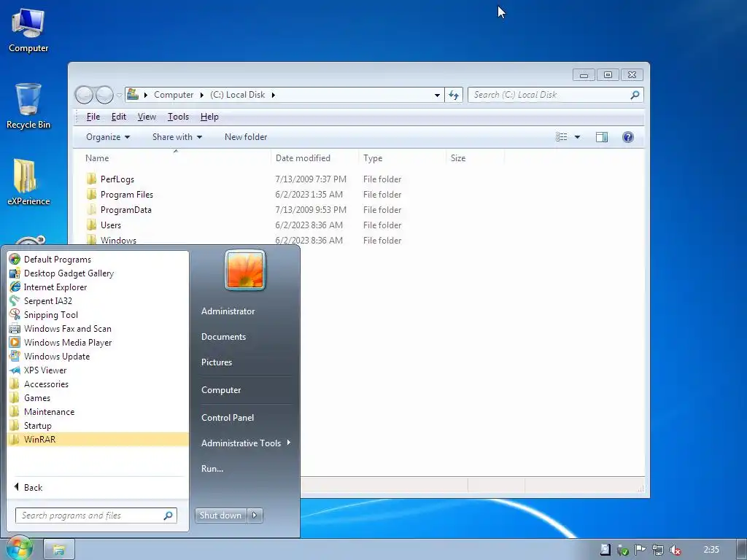Click the Shut down button
Image resolution: width=747 pixels, height=560 pixels.
click(x=220, y=516)
